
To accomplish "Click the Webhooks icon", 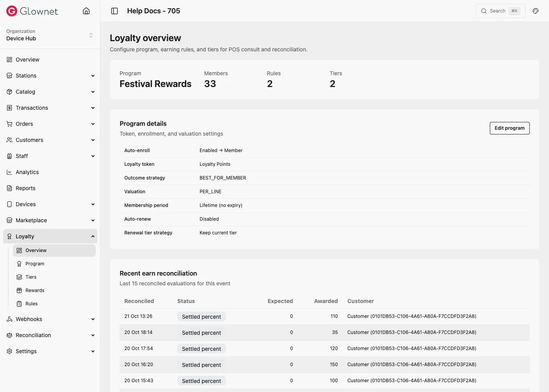I will click(9, 319).
